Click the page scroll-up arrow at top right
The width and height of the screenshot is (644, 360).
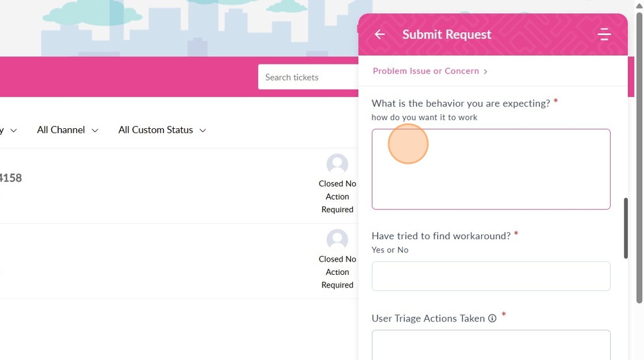click(x=639, y=5)
